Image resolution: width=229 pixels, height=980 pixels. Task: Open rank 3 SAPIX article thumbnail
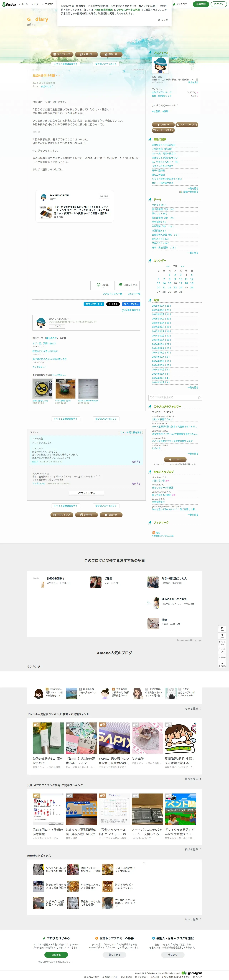click(114, 738)
